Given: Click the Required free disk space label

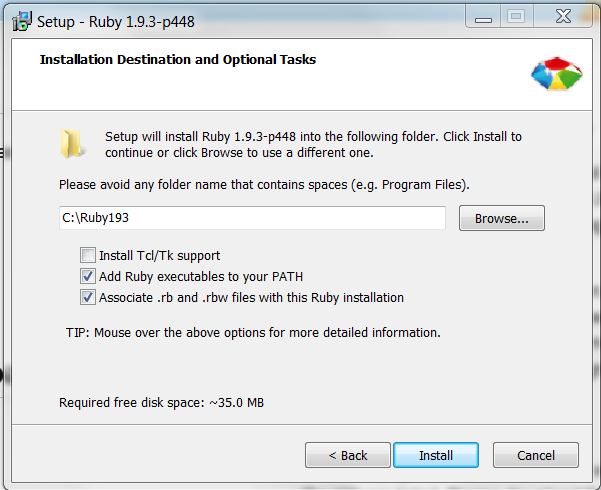Looking at the screenshot, I should pyautogui.click(x=161, y=403).
